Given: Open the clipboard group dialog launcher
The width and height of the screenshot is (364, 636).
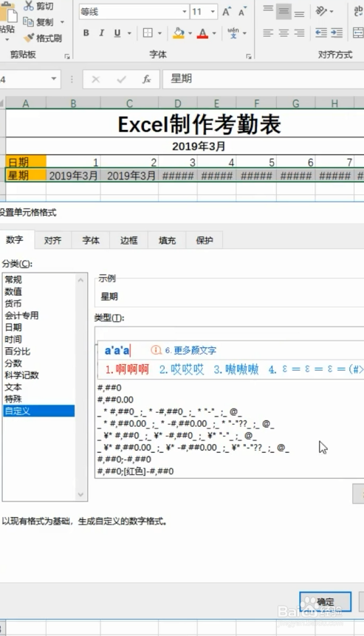Looking at the screenshot, I should pos(67,56).
